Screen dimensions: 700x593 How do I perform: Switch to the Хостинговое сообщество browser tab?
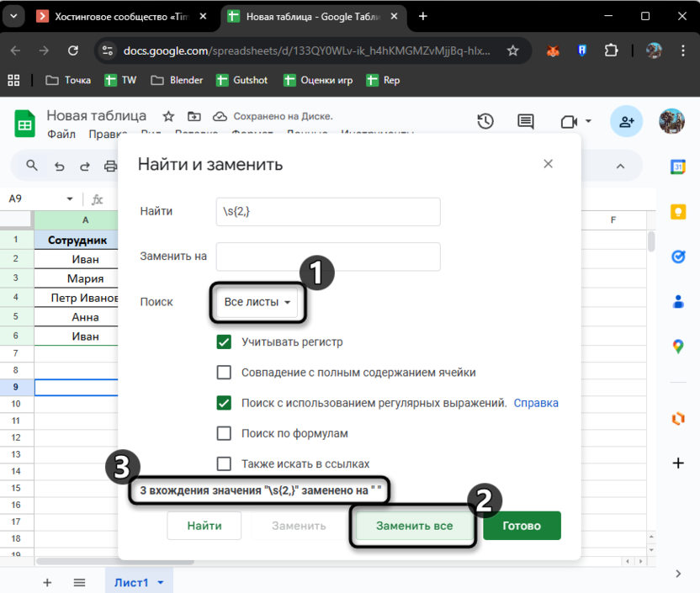[x=119, y=16]
